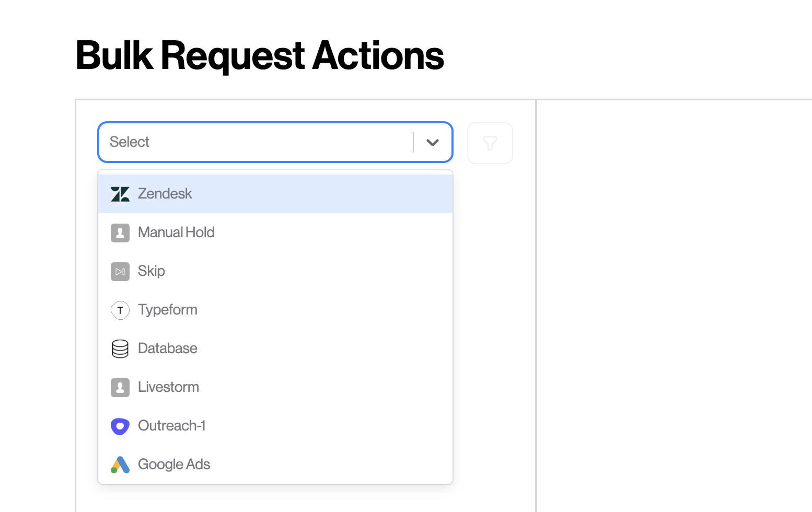
Task: Select the Database option
Action: [275, 348]
